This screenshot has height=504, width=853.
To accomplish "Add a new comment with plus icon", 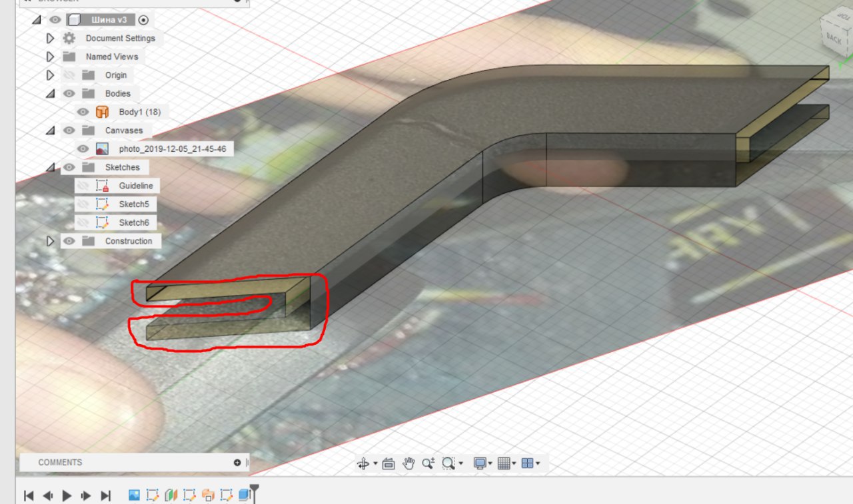I will [x=237, y=463].
